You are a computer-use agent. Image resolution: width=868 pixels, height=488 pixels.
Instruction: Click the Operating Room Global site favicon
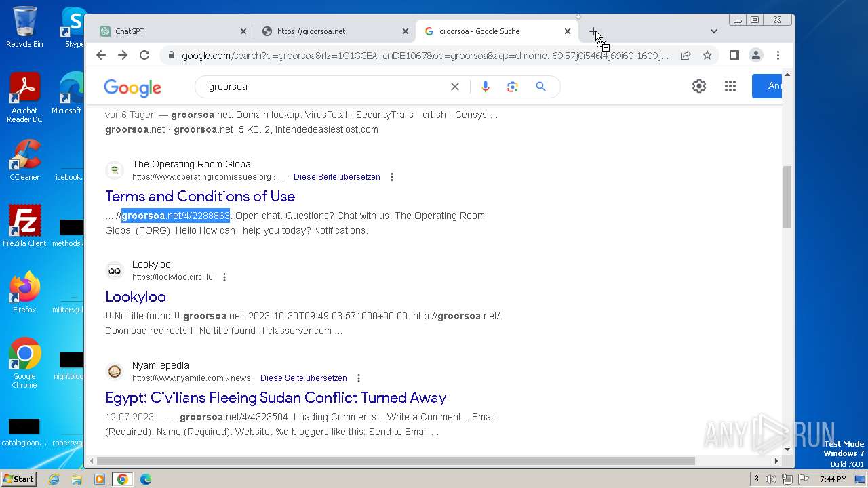point(115,170)
